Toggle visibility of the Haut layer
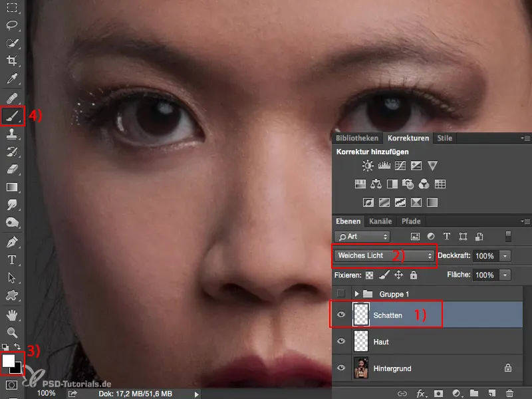Viewport: 532px width, 399px height. (x=342, y=341)
